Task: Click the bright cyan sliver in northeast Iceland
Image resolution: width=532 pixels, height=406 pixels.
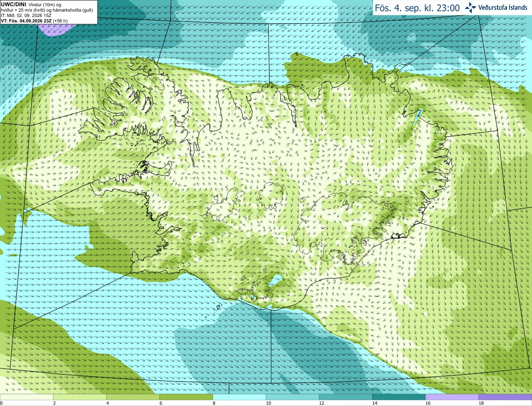Action: [x=419, y=117]
